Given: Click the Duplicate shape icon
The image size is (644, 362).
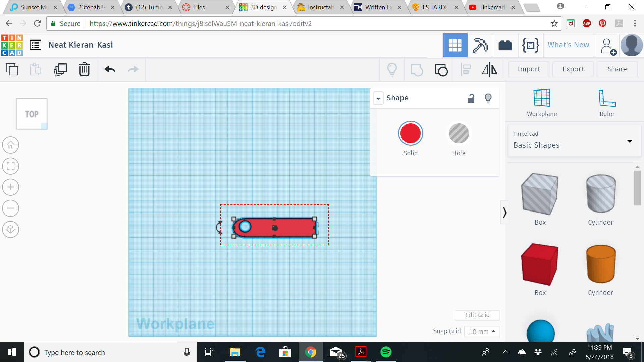Looking at the screenshot, I should 60,69.
